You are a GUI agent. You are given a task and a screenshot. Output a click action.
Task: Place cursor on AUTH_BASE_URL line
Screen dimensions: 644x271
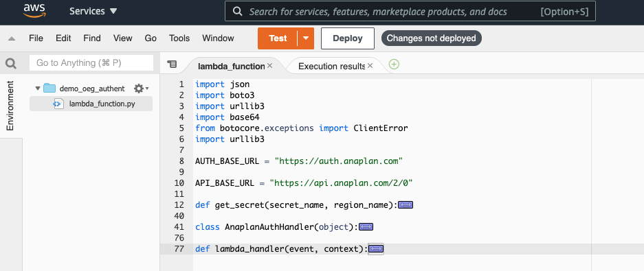299,161
